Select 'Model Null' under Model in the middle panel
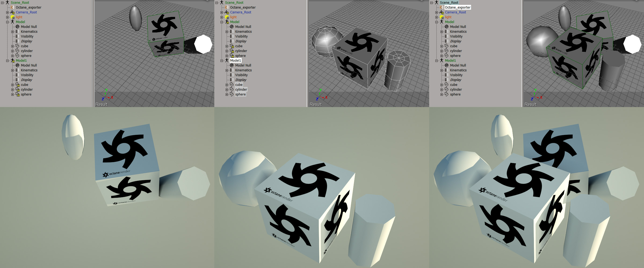This screenshot has width=644, height=268. tap(243, 27)
